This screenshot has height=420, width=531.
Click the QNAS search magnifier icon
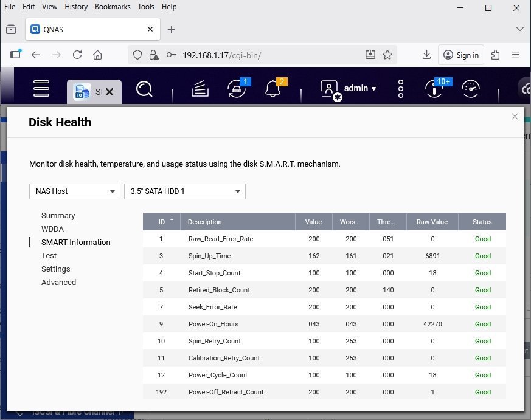point(144,89)
